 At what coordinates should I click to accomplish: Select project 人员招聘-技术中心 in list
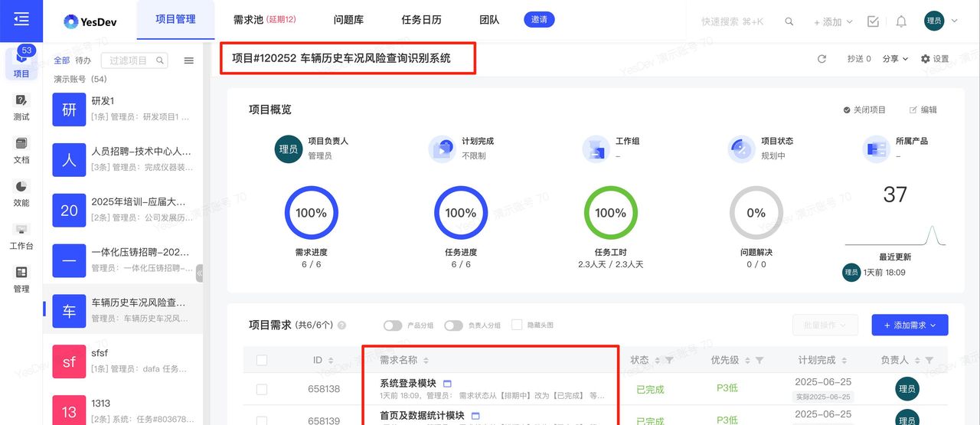[x=123, y=159]
